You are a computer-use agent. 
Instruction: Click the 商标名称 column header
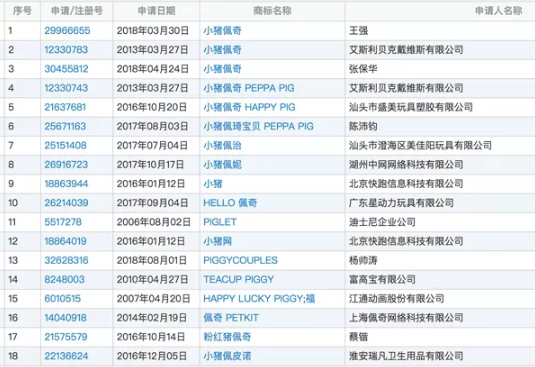(x=272, y=11)
